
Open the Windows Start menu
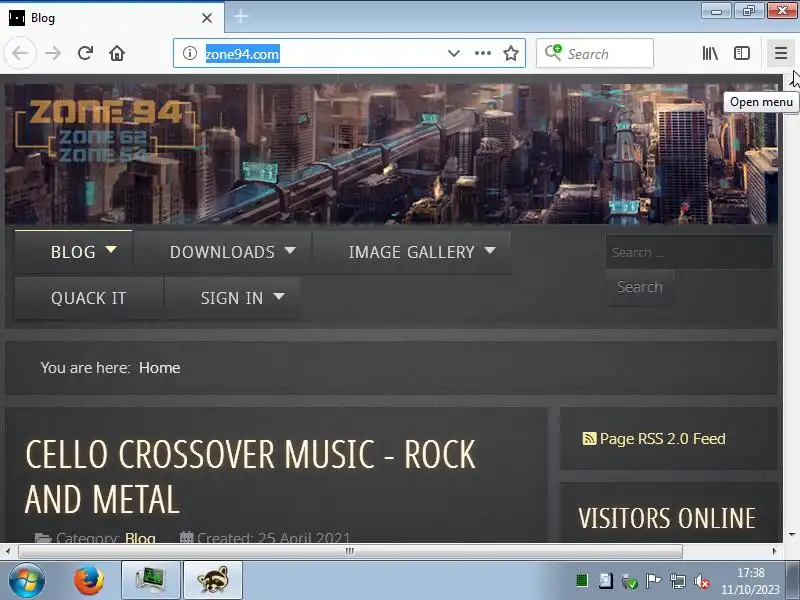pyautogui.click(x=27, y=581)
